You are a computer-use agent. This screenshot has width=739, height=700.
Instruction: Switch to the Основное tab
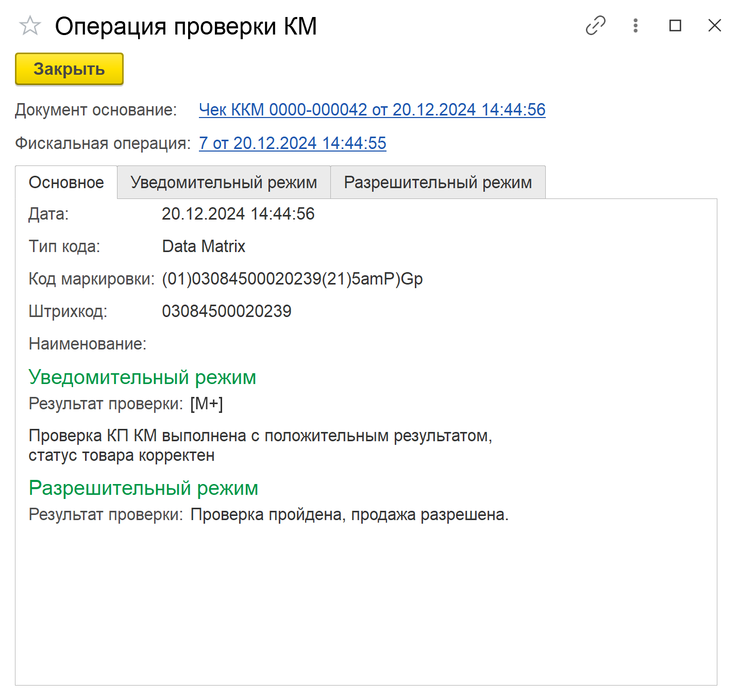tap(66, 182)
